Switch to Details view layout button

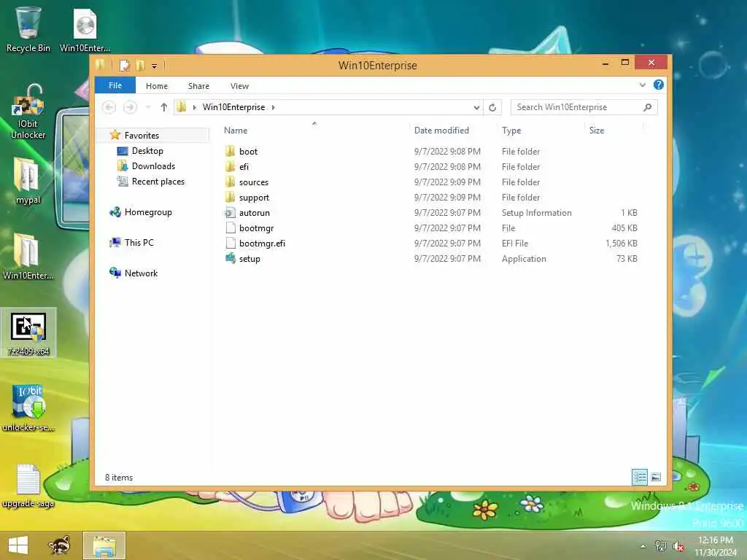pyautogui.click(x=639, y=477)
